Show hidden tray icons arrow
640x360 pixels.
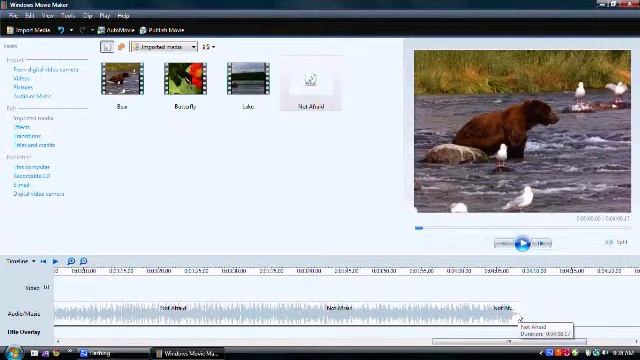coord(541,353)
